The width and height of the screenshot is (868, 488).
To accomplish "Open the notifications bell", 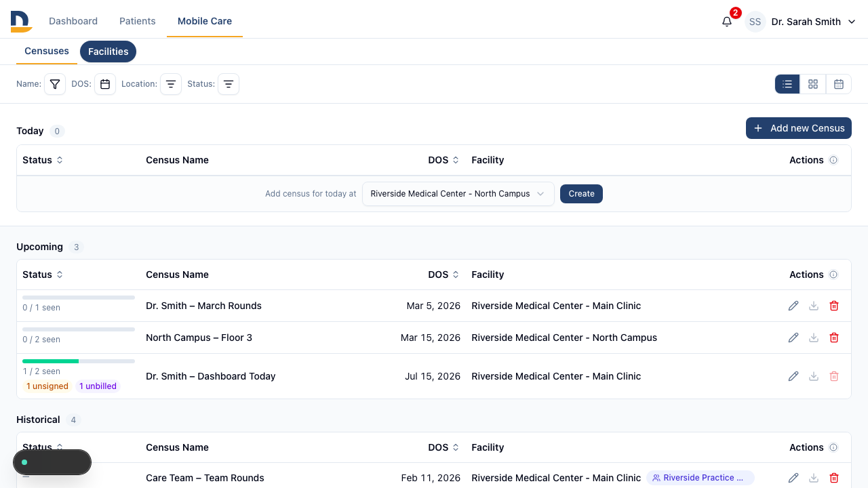I will (x=727, y=22).
